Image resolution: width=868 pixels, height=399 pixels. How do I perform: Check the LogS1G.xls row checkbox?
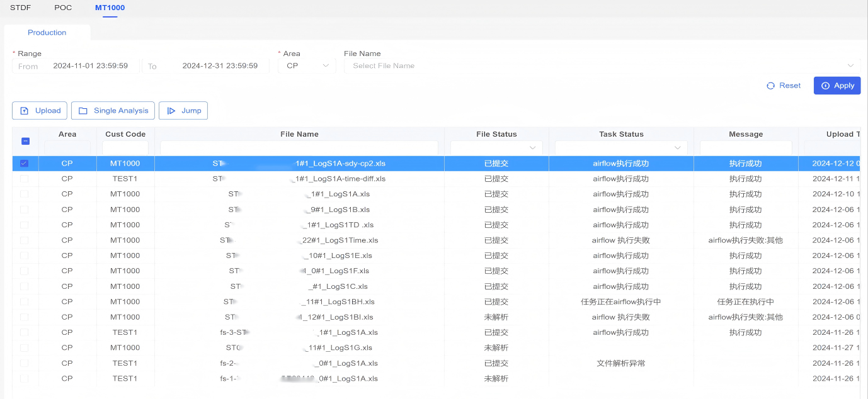point(25,347)
